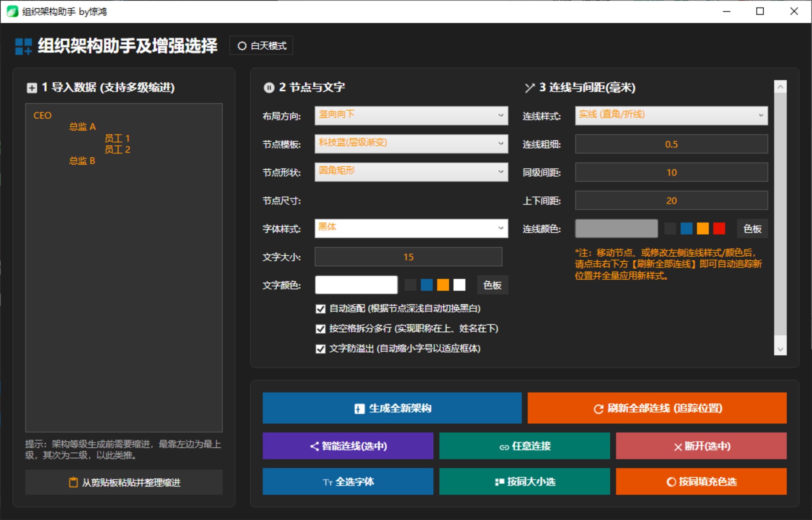Click 从剪贴板粘贴并整理缩进 button
The height and width of the screenshot is (520, 812).
tap(124, 482)
